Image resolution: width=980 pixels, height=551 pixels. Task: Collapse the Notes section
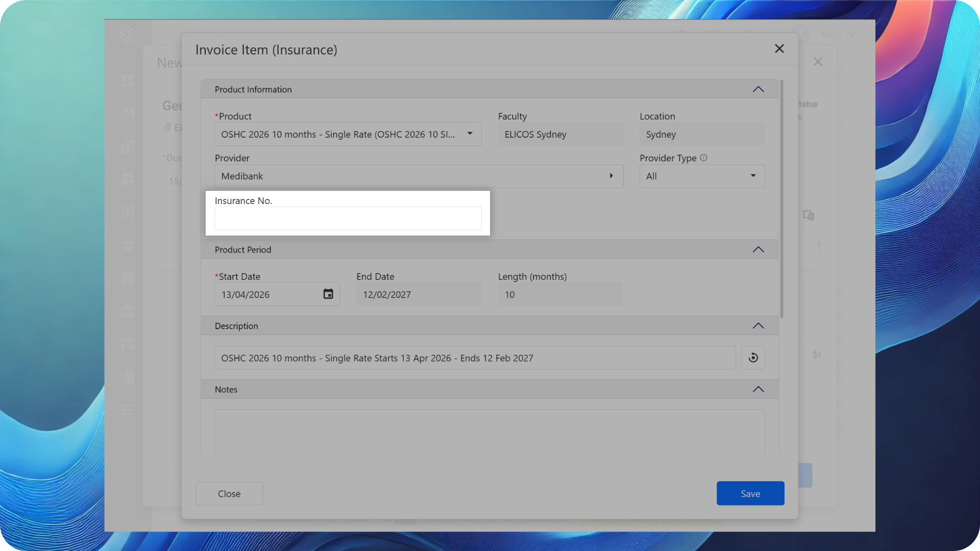click(758, 390)
